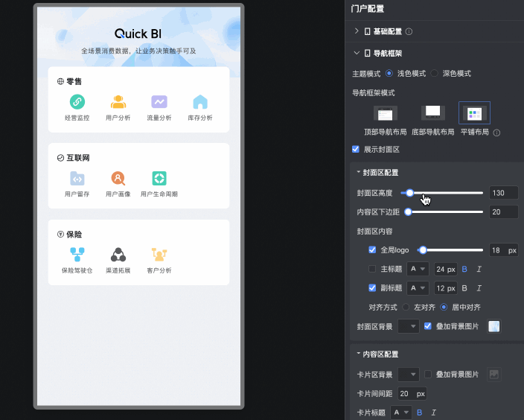The width and height of the screenshot is (524, 420).
Task: Click the mobile icon beside 导航框架
Action: pos(367,53)
